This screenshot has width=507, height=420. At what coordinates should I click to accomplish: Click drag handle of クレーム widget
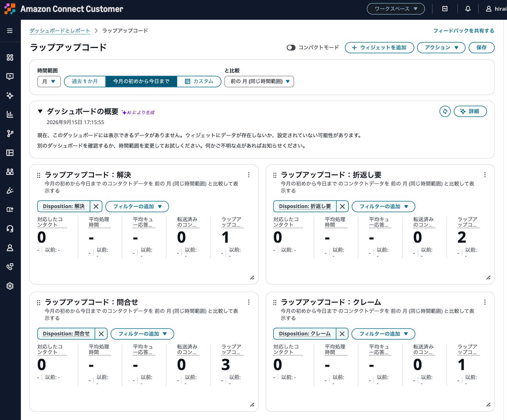tap(275, 303)
